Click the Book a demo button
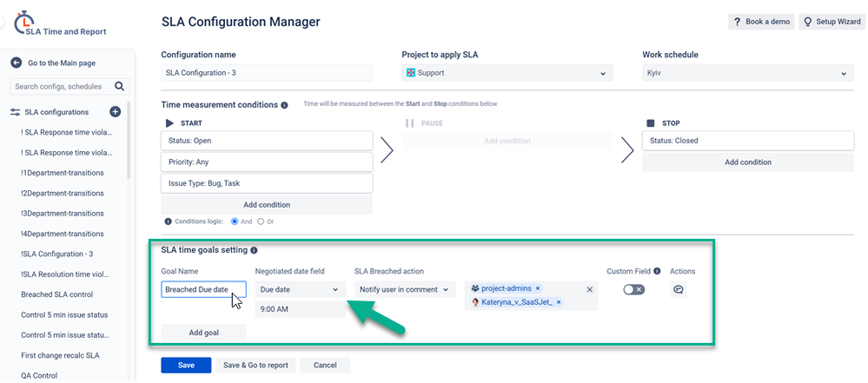Image resolution: width=868 pixels, height=383 pixels. (x=762, y=22)
